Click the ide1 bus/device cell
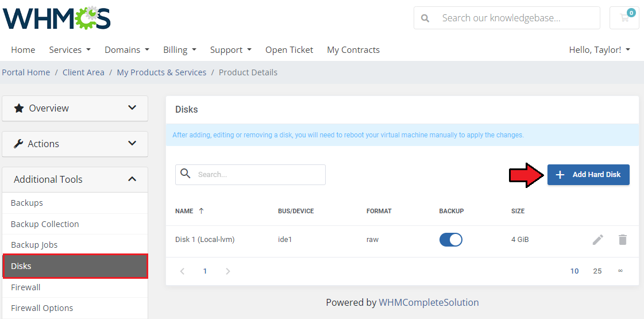644x319 pixels. coord(284,239)
